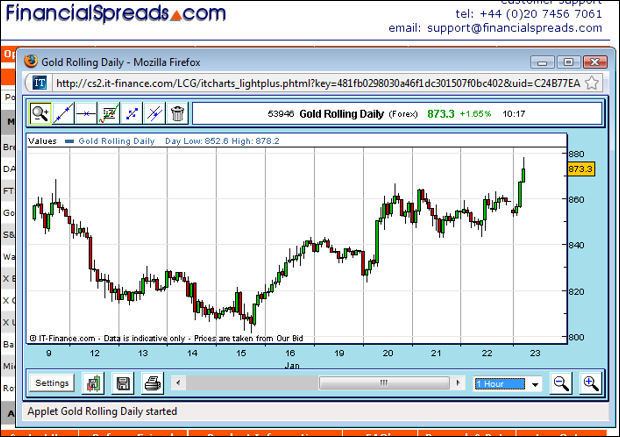
Task: Open the indicators chart tool
Action: coord(109,114)
